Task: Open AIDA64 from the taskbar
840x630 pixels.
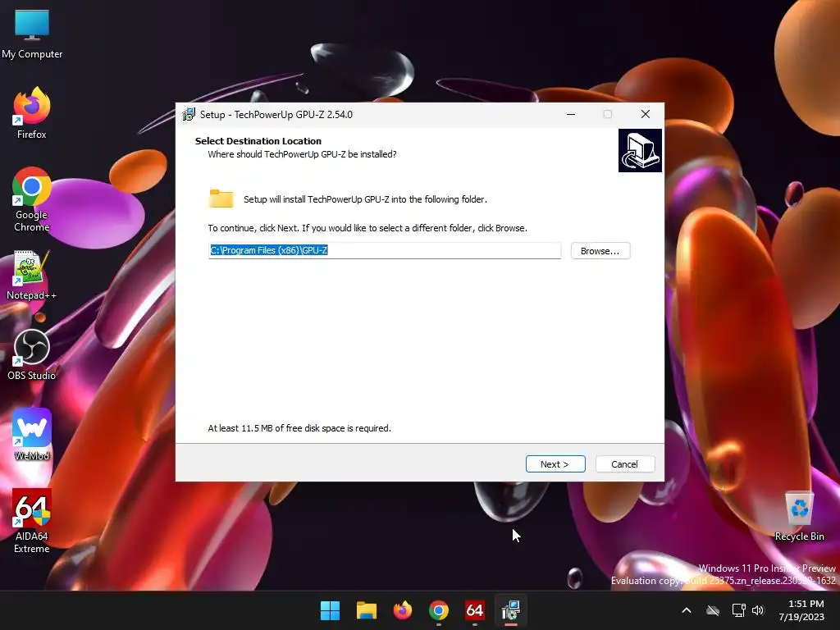Action: pos(475,610)
